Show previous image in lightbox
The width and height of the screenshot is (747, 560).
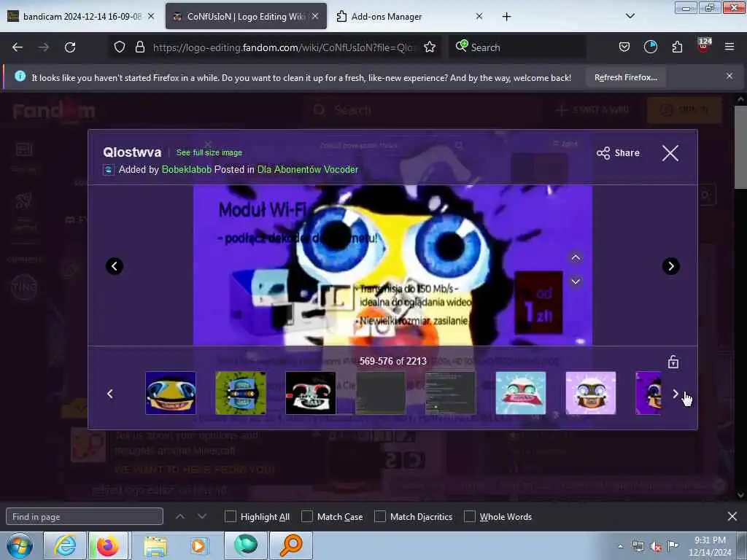click(115, 265)
